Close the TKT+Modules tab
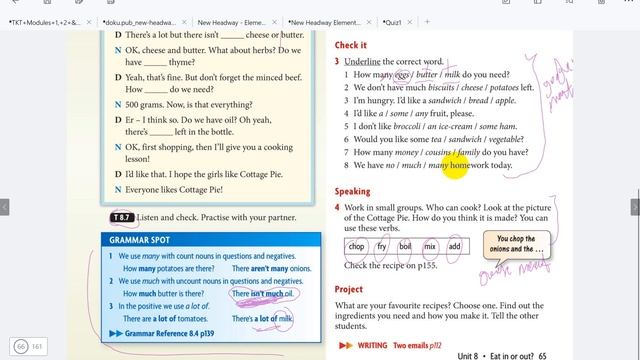This screenshot has width=640, height=360. 89,22
